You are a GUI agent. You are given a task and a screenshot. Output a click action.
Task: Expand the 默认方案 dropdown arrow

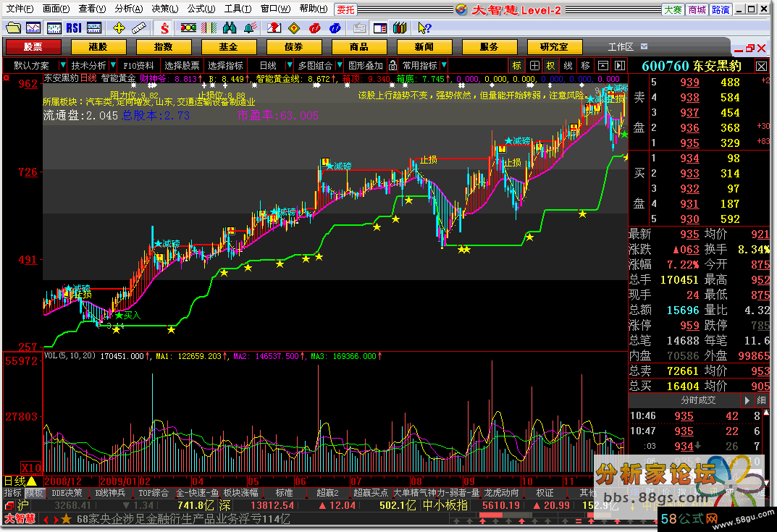click(x=62, y=65)
